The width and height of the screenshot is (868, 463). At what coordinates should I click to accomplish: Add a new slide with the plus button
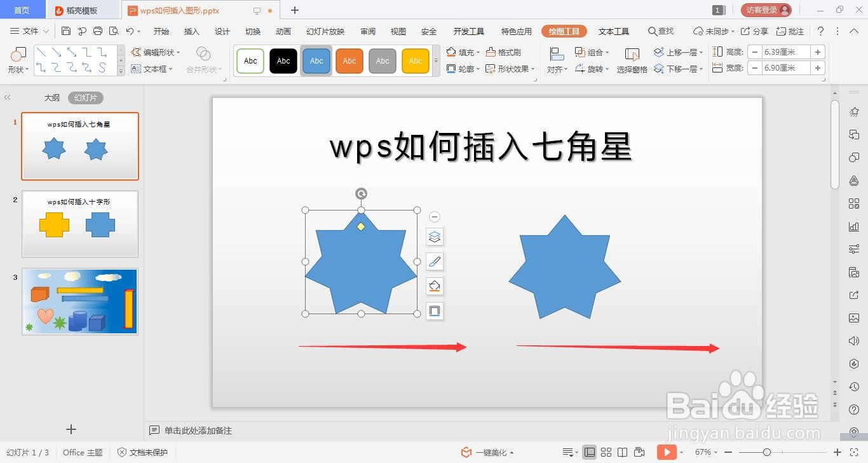[x=71, y=429]
